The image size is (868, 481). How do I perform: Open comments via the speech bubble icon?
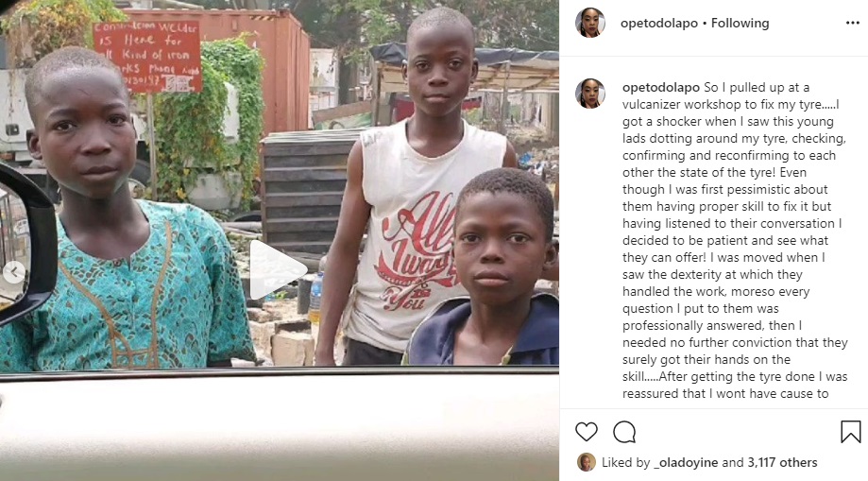tap(624, 432)
